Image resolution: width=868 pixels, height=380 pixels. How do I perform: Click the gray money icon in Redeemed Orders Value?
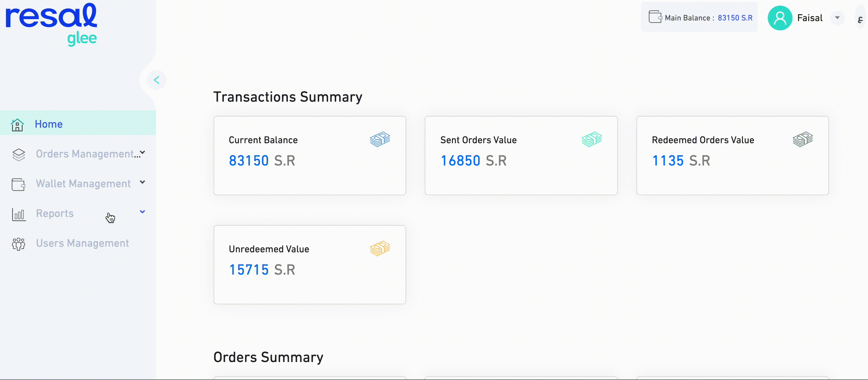tap(803, 139)
